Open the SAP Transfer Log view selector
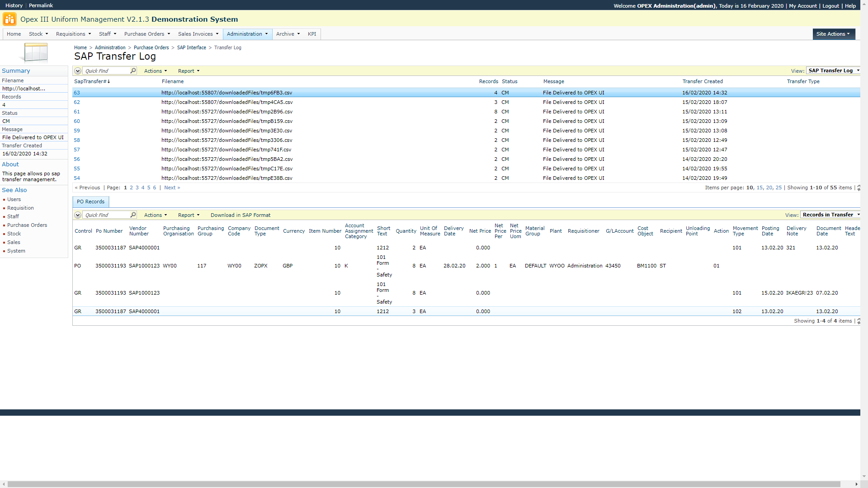This screenshot has height=488, width=868. 833,71
